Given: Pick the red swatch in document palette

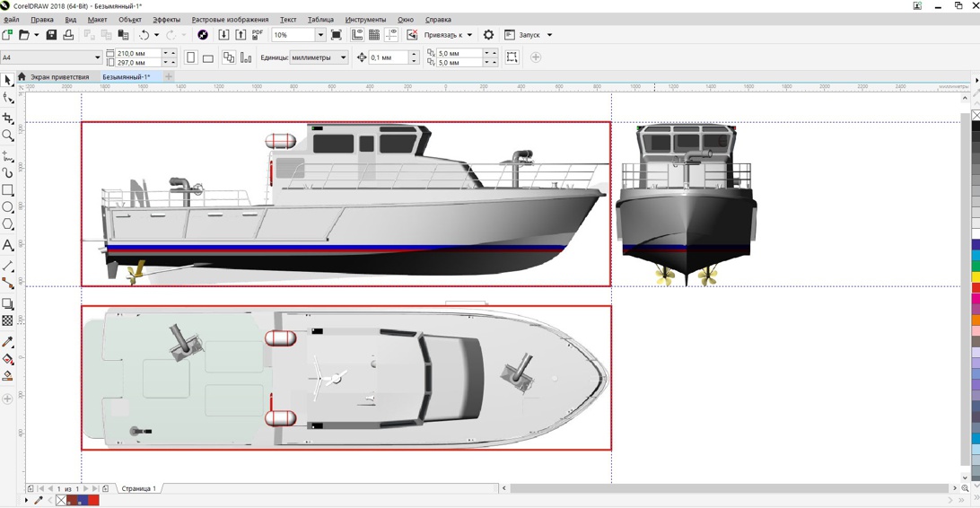Looking at the screenshot, I should pyautogui.click(x=93, y=500).
